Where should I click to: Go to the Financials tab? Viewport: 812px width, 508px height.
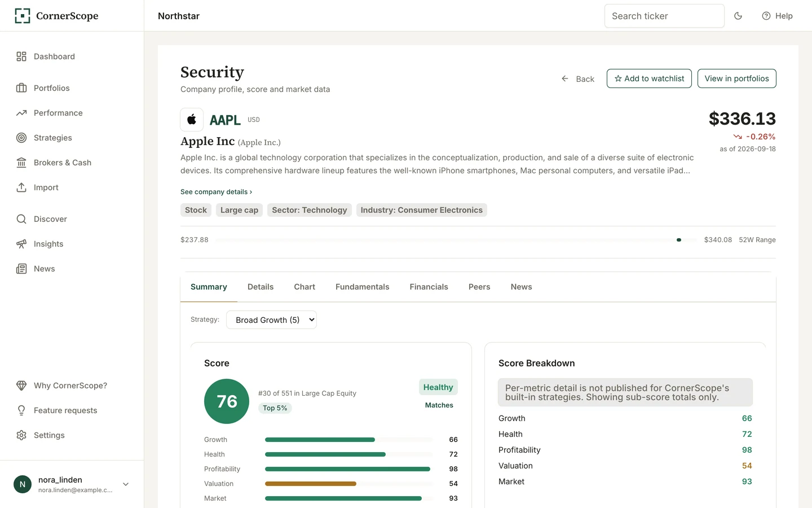pos(429,287)
